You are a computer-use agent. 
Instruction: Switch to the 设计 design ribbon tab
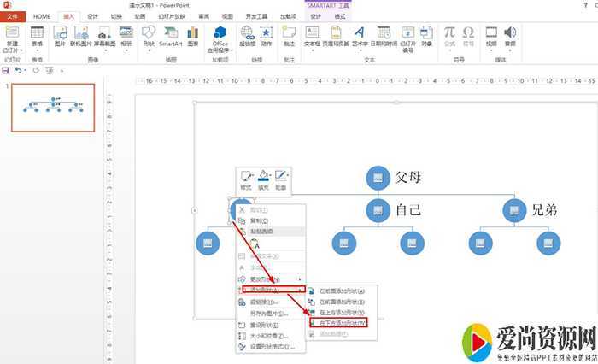[x=92, y=16]
